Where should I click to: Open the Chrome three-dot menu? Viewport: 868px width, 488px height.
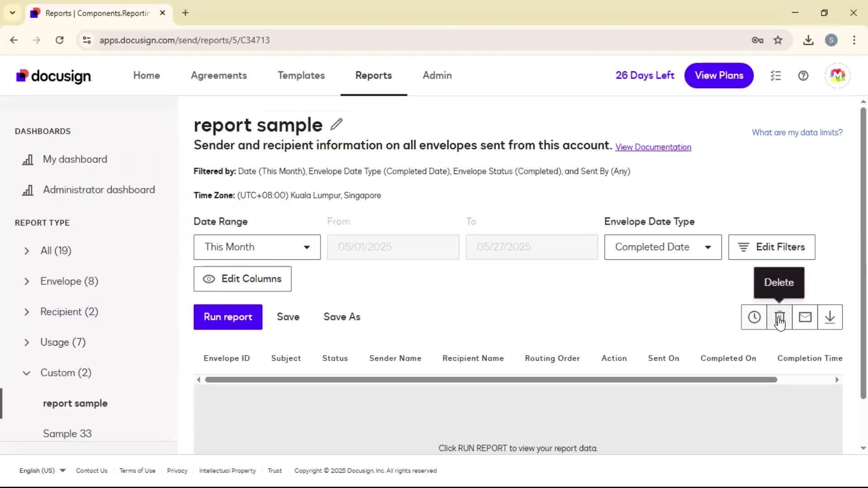[854, 40]
